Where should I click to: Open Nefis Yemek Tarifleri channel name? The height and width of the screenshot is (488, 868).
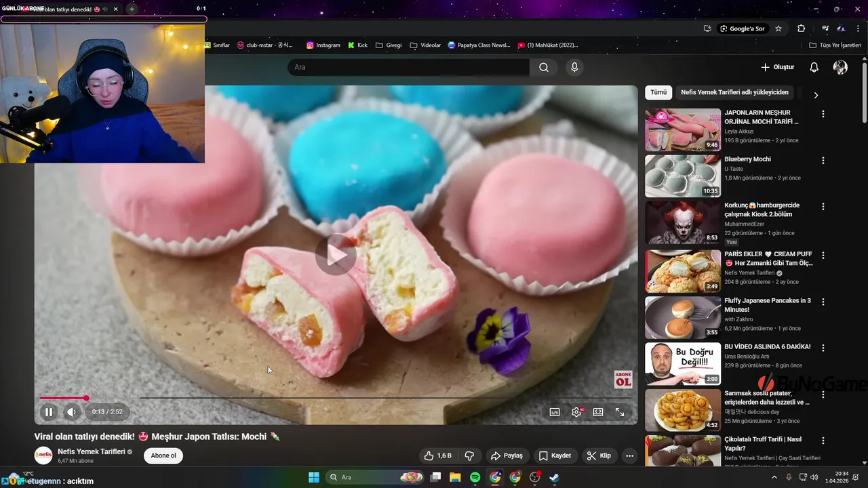[92, 451]
